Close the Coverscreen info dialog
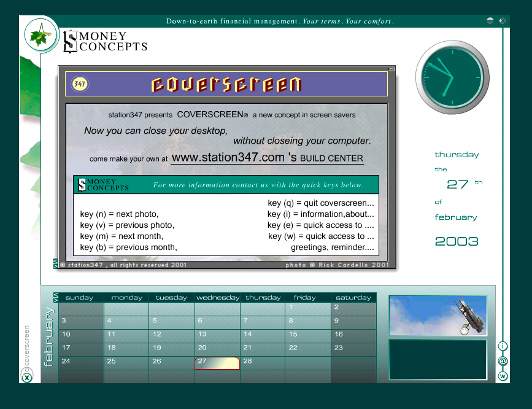 pyautogui.click(x=391, y=69)
